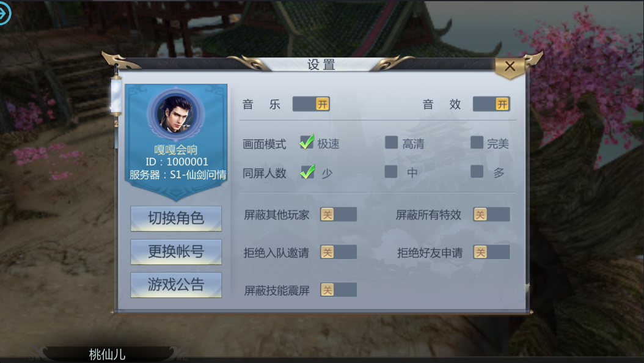This screenshot has width=644, height=363.
Task: Click the 更换帐号 button
Action: (x=176, y=252)
